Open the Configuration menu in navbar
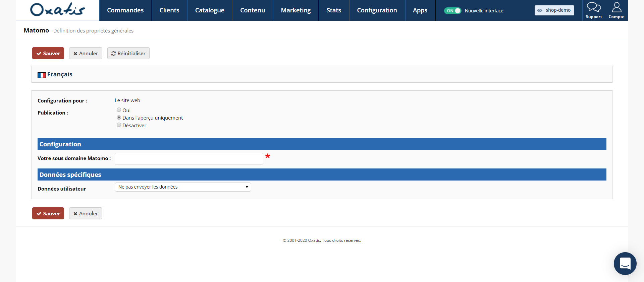 point(377,10)
